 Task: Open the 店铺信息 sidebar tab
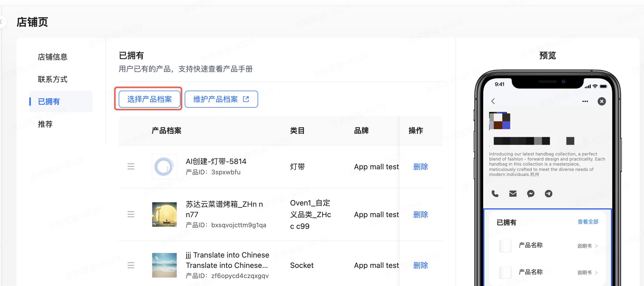[x=53, y=57]
